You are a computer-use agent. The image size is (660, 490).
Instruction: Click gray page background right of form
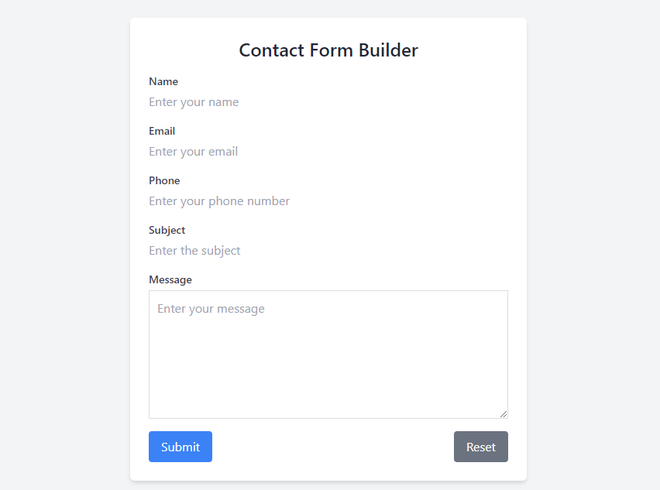coord(593,250)
